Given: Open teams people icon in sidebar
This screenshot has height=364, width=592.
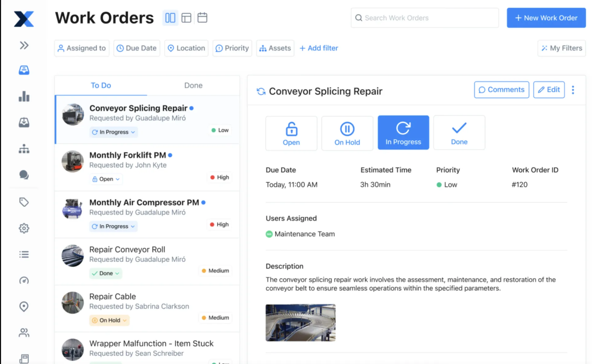Looking at the screenshot, I should point(24,333).
